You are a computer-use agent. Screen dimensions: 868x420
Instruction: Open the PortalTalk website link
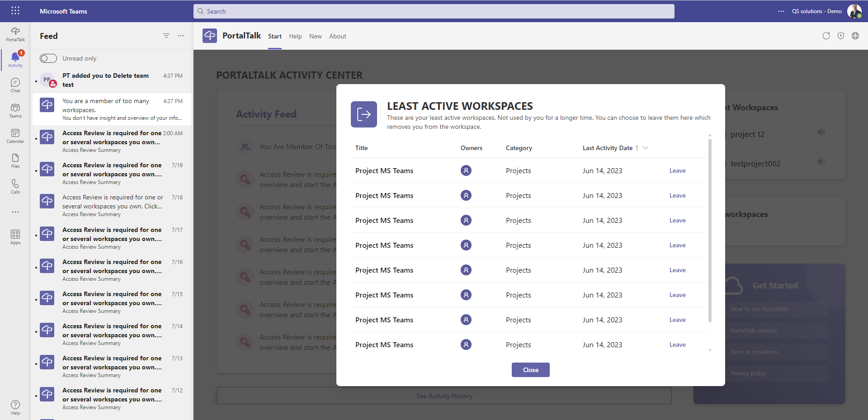click(x=754, y=331)
